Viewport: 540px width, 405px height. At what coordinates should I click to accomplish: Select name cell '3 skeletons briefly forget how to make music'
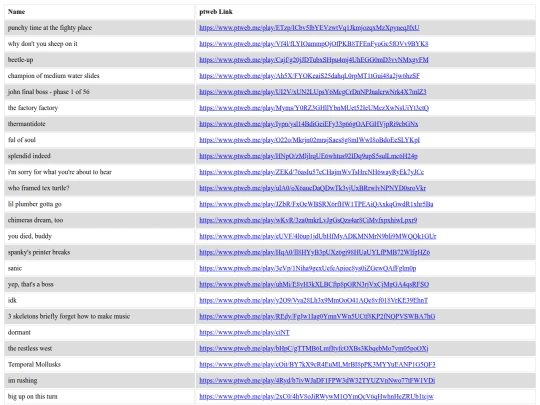100,316
